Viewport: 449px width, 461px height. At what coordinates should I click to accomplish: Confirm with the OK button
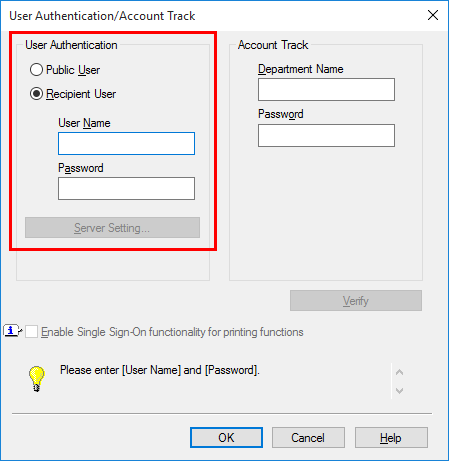(x=226, y=437)
